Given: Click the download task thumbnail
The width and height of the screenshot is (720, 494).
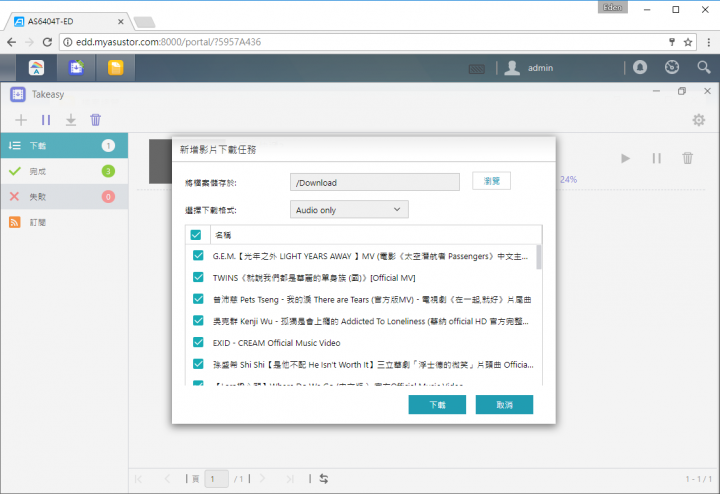Looking at the screenshot, I should click(161, 162).
